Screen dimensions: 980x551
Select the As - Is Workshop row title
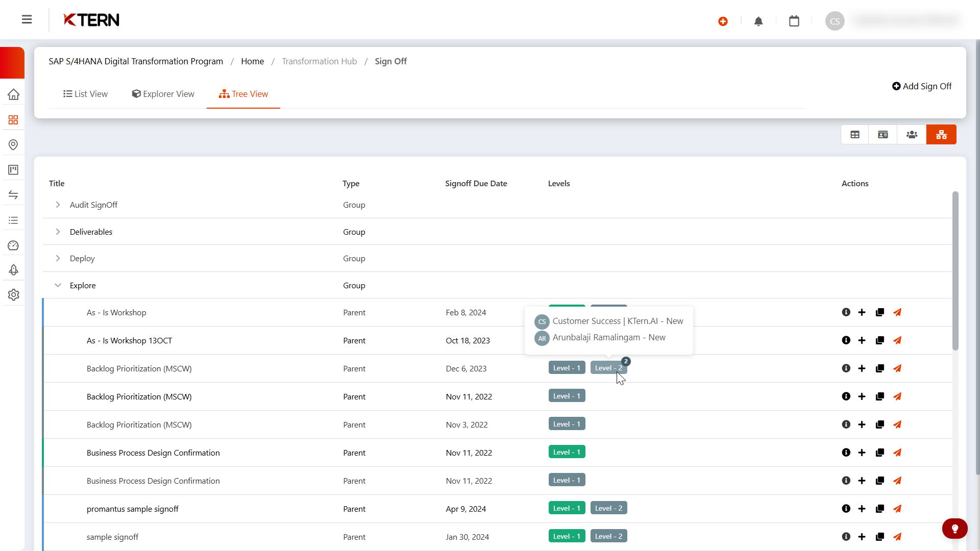click(x=116, y=312)
